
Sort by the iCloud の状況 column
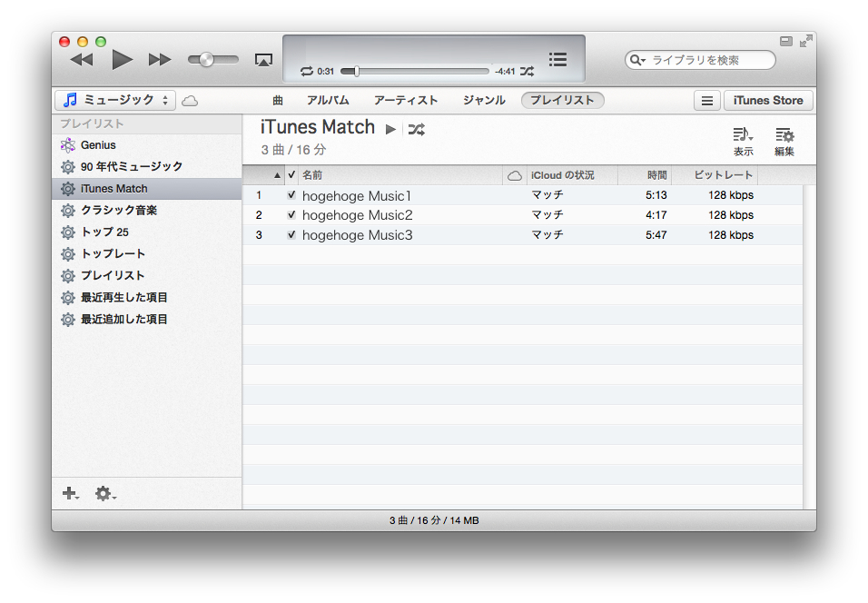click(572, 175)
